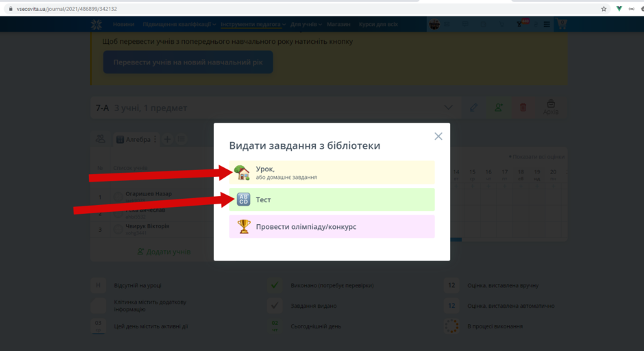Expand the 7-А class chevron
Image resolution: width=644 pixels, height=351 pixels.
[x=448, y=108]
